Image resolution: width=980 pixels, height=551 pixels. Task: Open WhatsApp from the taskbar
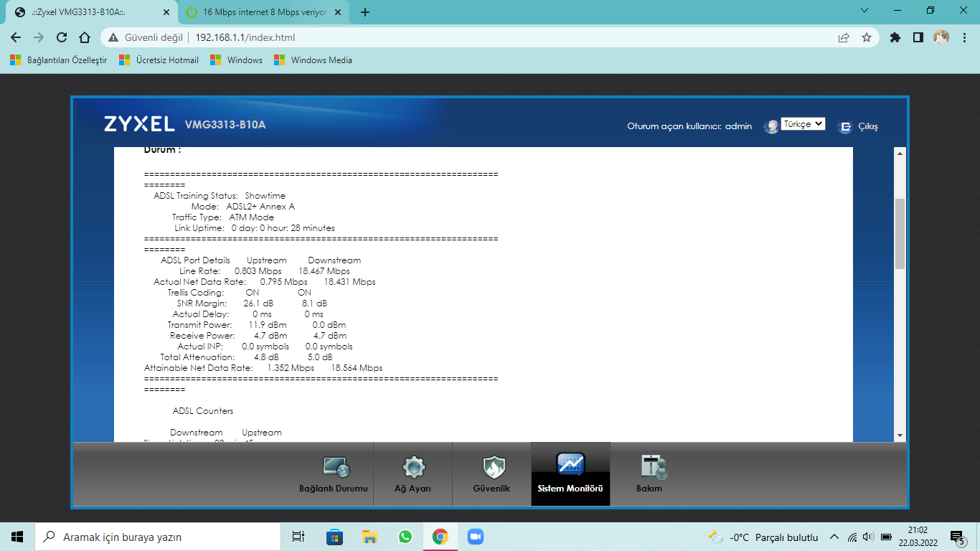405,537
